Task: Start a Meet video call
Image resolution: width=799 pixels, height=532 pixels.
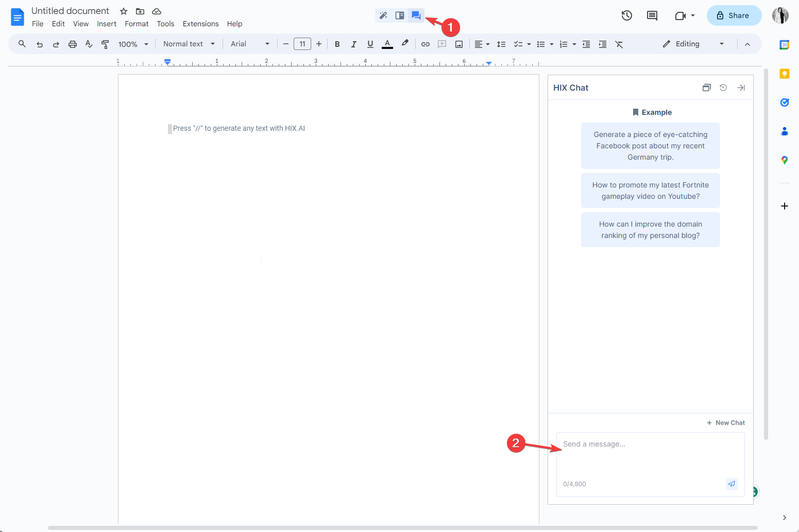Action: pyautogui.click(x=680, y=16)
